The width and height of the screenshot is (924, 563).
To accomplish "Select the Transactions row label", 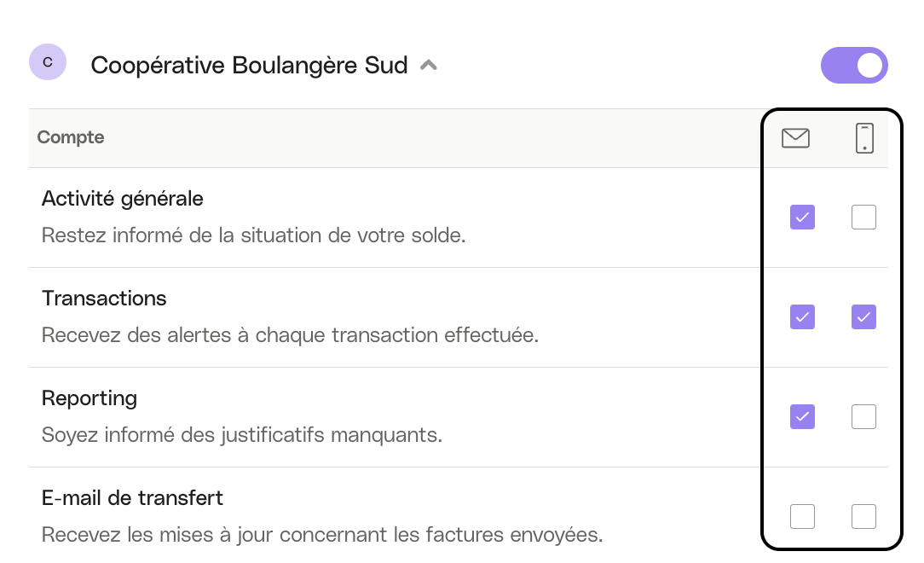I will point(104,299).
